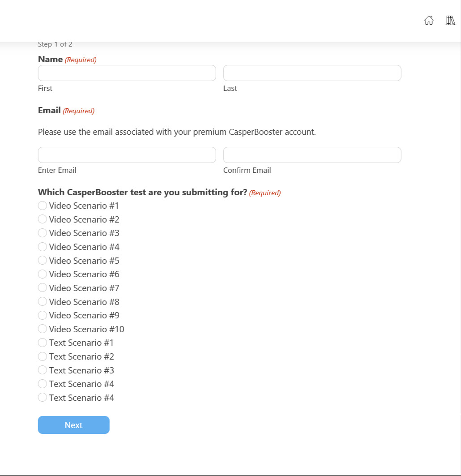Select Video Scenario #2 radio button
This screenshot has width=461, height=476.
pyautogui.click(x=42, y=219)
